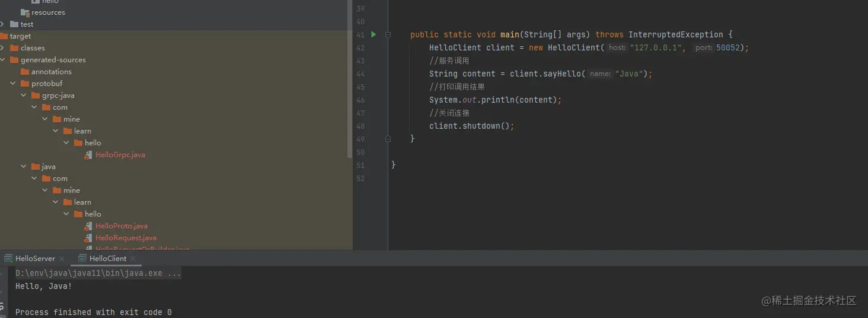Click the test folder icon
868x318 pixels.
click(x=14, y=24)
